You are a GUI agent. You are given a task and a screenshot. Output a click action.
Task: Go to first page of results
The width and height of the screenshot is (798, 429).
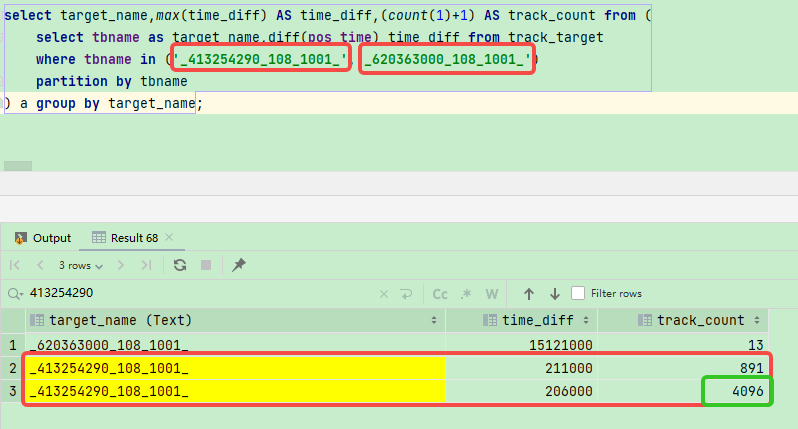(15, 265)
